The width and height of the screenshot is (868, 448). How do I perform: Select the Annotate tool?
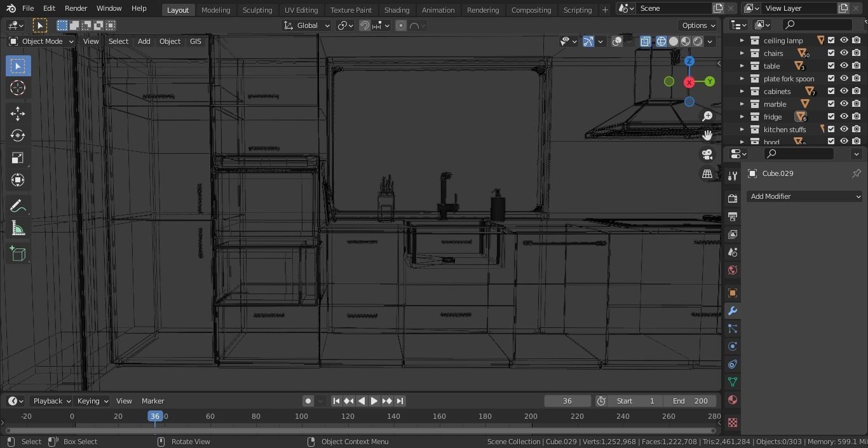(x=18, y=207)
